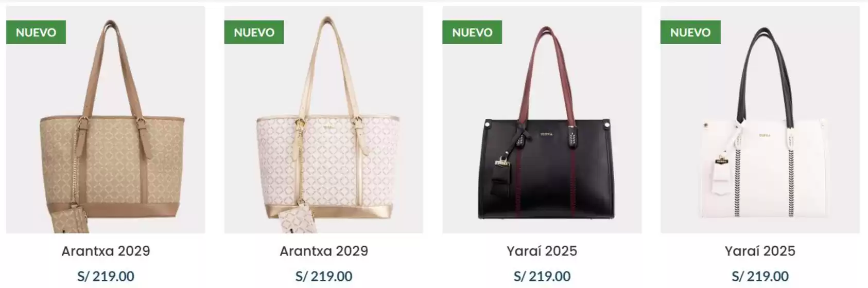
Task: Click S/ 219.00 price of beige Arantxa
Action: (106, 276)
